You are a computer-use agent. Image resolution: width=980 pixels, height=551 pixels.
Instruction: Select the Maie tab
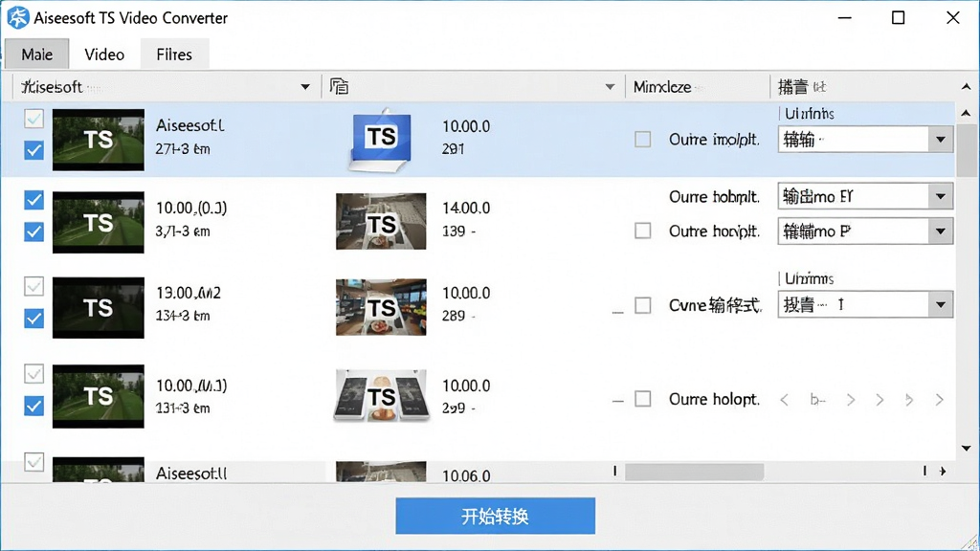[37, 55]
